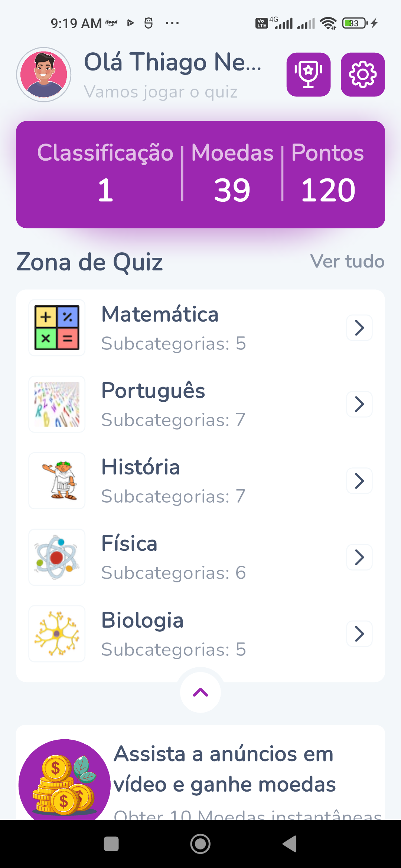Screen dimensions: 401x868
Task: Expand História via its arrow button
Action: (359, 481)
